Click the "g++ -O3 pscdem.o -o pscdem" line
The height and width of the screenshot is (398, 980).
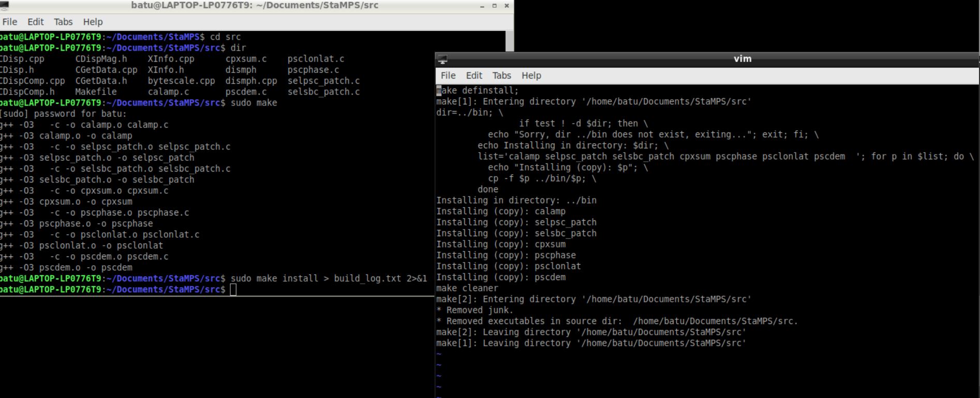(66, 268)
